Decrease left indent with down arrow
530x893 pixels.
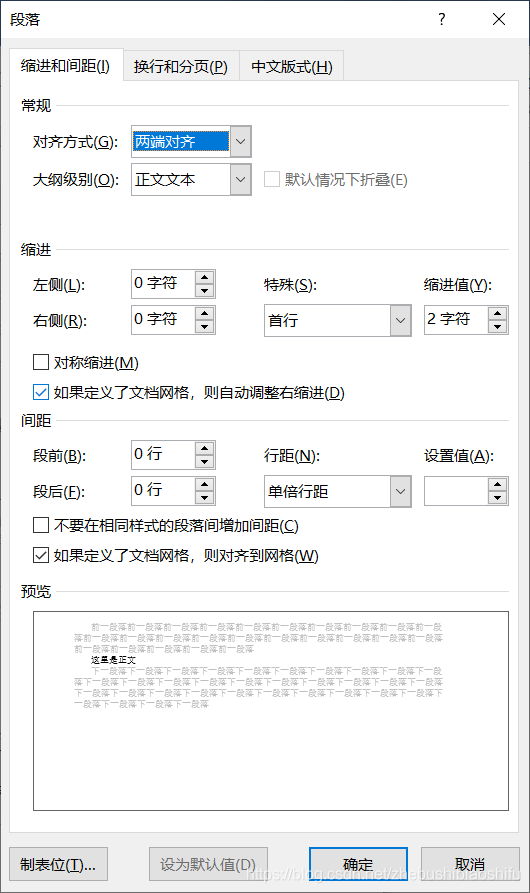pos(204,291)
